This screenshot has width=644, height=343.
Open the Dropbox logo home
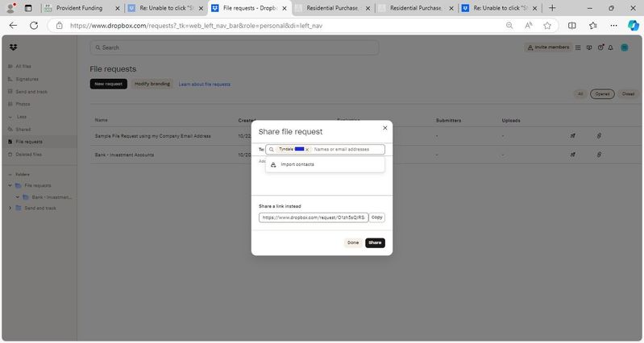(x=13, y=48)
